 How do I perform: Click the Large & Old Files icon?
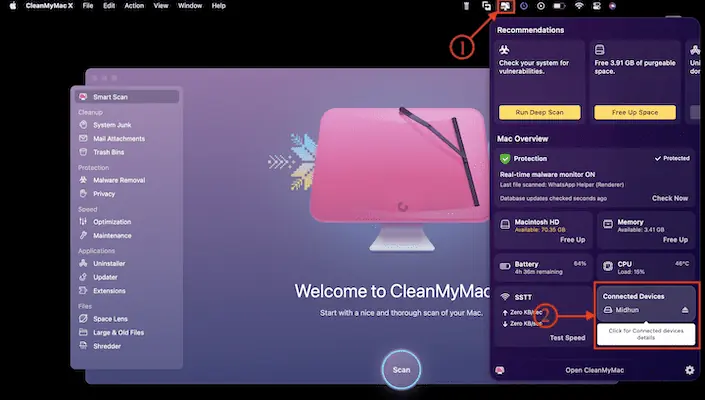[83, 332]
